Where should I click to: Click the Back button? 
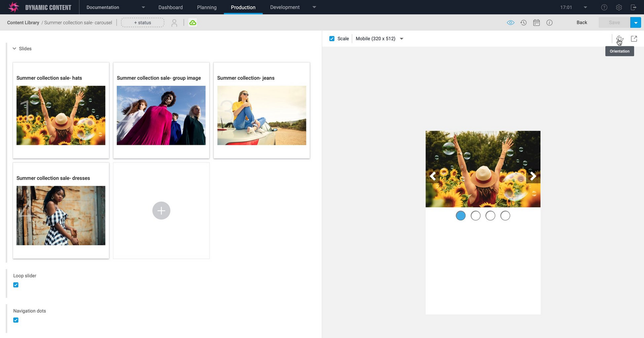tap(581, 22)
